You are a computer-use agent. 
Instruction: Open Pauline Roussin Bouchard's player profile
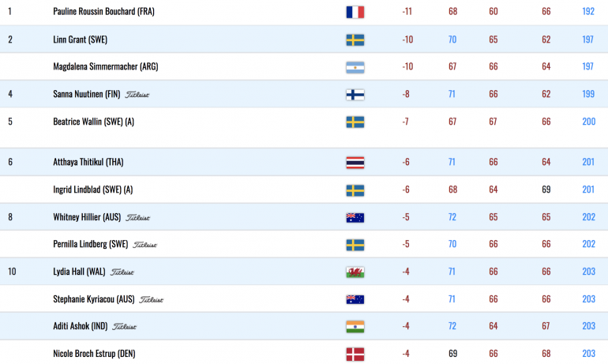pos(103,11)
